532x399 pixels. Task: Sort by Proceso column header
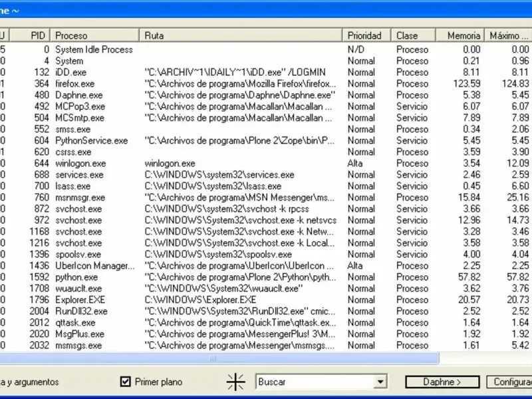pos(94,35)
